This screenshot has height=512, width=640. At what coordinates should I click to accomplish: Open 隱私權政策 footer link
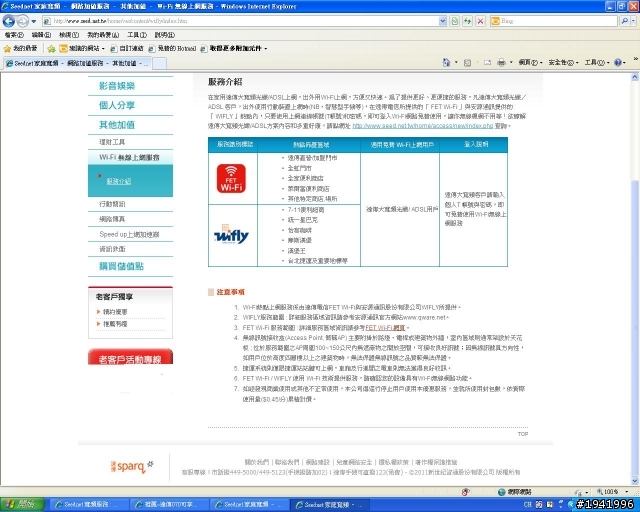click(393, 462)
